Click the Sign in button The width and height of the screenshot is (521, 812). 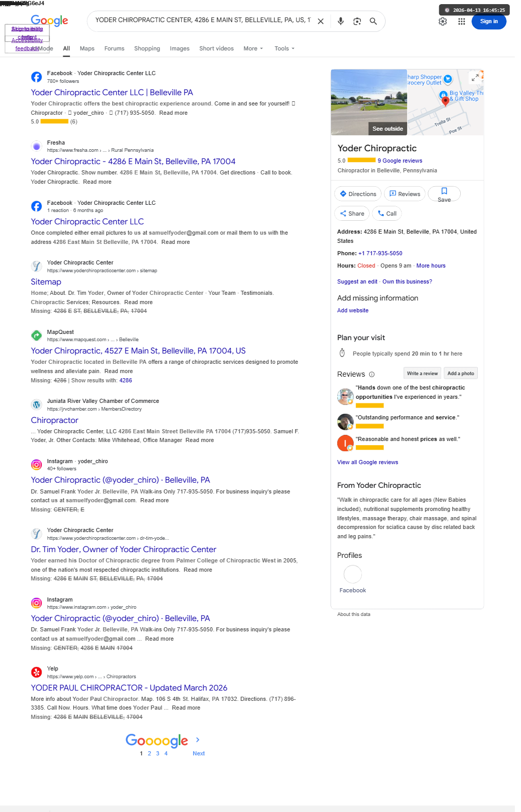tap(489, 22)
